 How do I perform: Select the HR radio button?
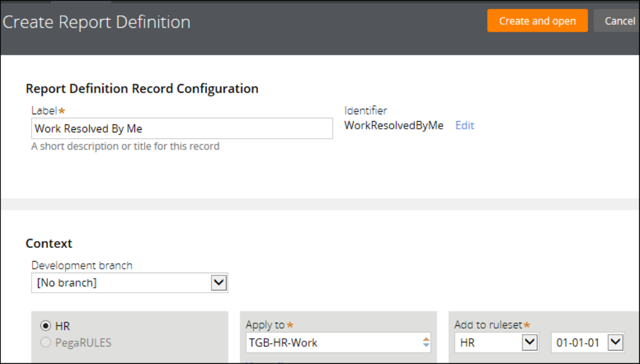click(x=45, y=326)
